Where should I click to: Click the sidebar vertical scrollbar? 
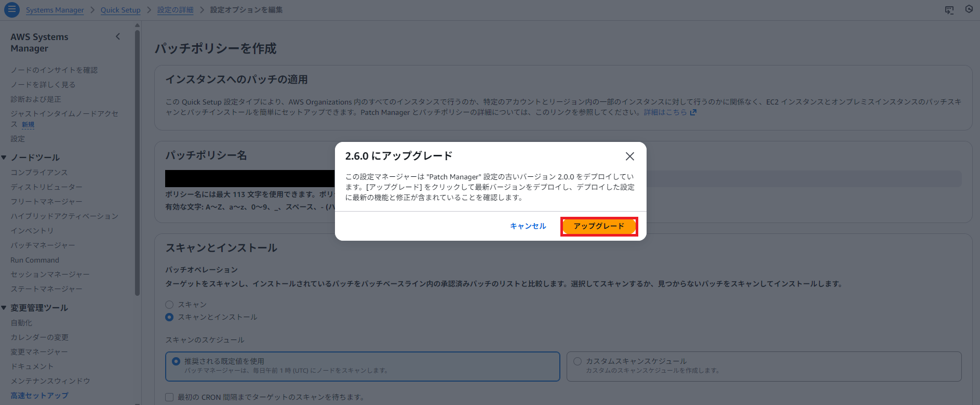pyautogui.click(x=137, y=162)
